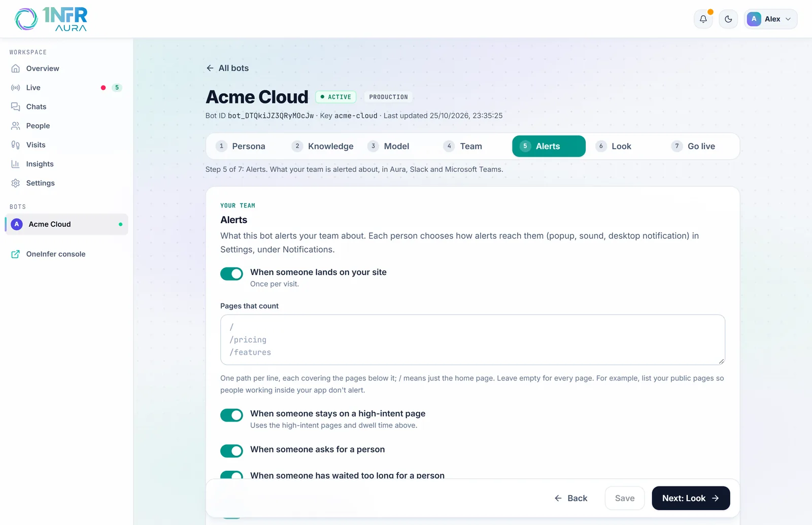The height and width of the screenshot is (525, 812).
Task: Toggle dark mode moon icon
Action: (728, 19)
